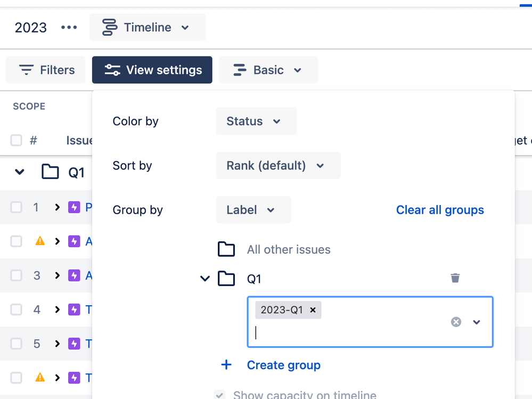Collapse the Q1 group with its chevron
The height and width of the screenshot is (399, 532).
(204, 278)
